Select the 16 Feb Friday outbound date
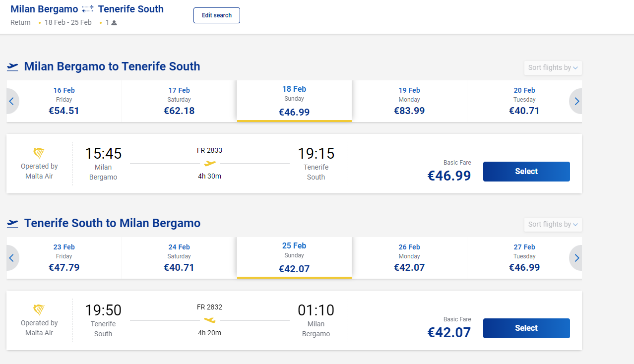Image resolution: width=634 pixels, height=364 pixels. click(x=64, y=101)
